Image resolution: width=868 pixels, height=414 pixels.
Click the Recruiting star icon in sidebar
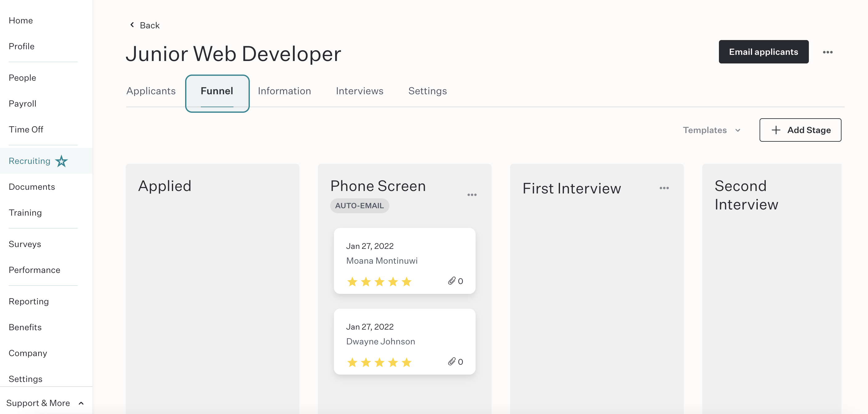coord(61,161)
